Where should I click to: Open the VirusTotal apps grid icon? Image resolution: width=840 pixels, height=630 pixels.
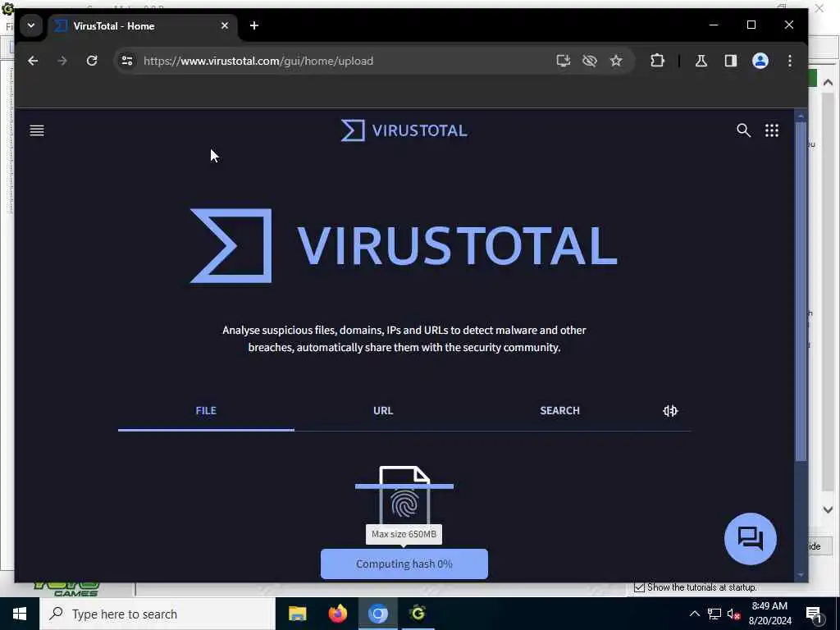click(x=771, y=130)
